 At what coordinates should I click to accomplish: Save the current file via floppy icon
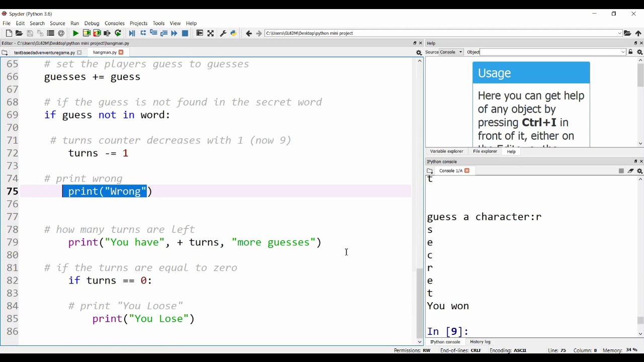click(x=30, y=33)
